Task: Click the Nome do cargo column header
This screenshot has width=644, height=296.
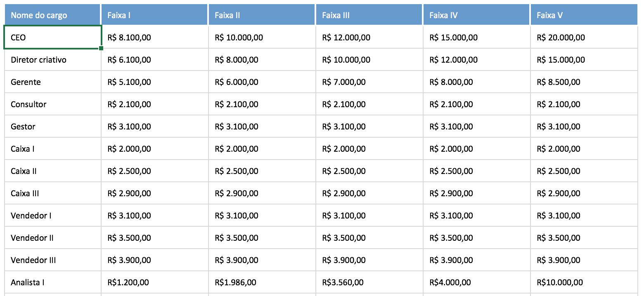Action: tap(52, 15)
